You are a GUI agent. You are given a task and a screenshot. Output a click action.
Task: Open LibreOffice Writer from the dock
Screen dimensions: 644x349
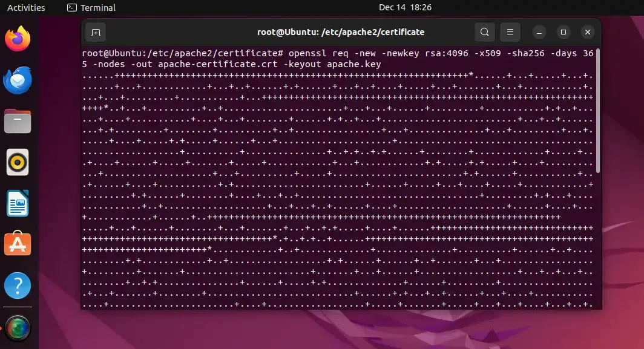point(18,203)
